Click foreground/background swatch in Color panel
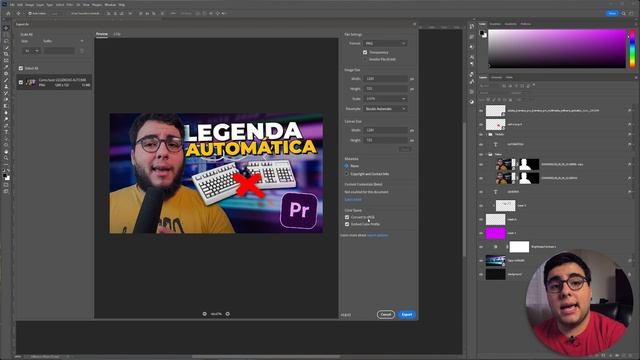Screen dimensions: 640x360 483,34
